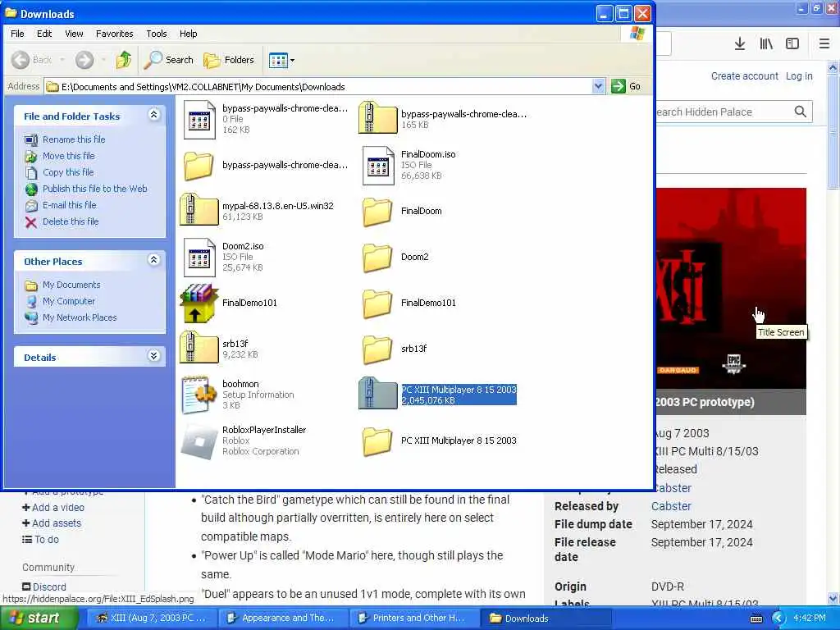Screen dimensions: 840x630
Task: Open the View menu
Action: pos(74,33)
